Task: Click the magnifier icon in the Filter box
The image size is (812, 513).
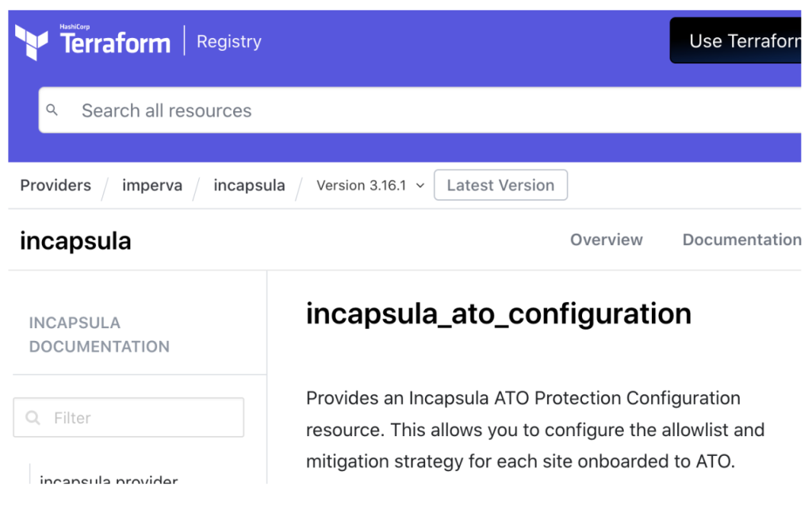Action: (32, 417)
